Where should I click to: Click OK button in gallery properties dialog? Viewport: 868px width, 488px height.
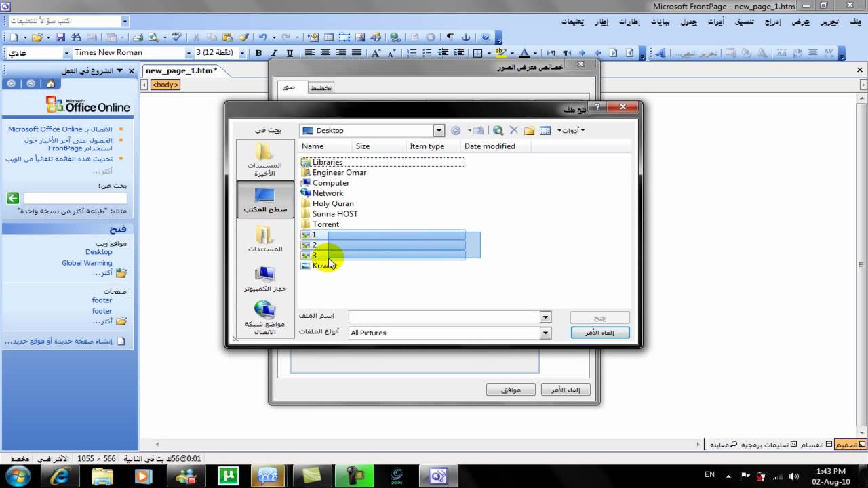click(511, 390)
